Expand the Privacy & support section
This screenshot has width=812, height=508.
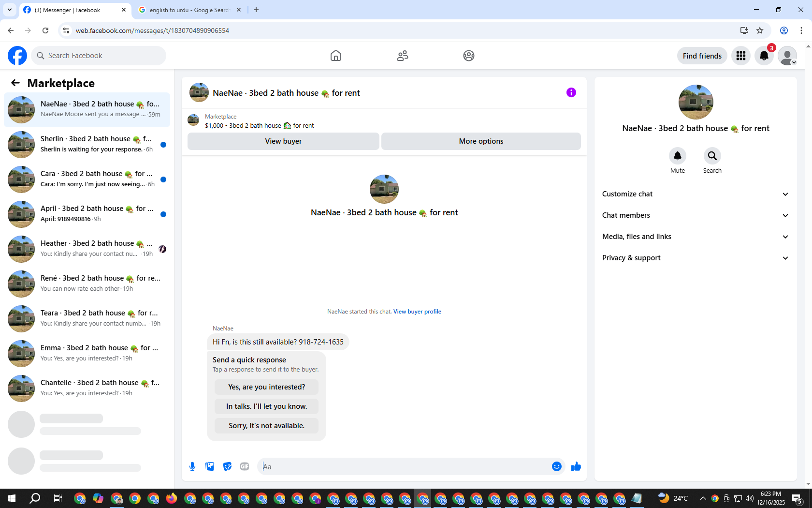pyautogui.click(x=696, y=258)
